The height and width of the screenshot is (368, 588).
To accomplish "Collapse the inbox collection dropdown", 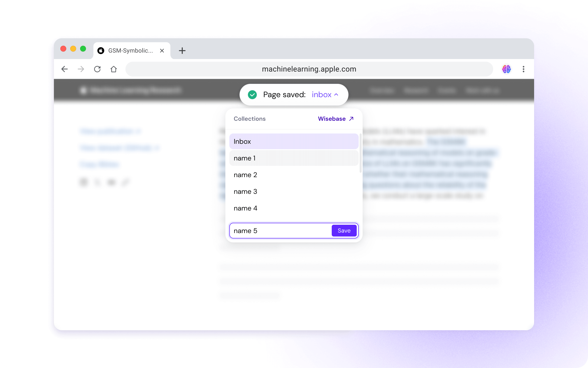I will pyautogui.click(x=325, y=94).
